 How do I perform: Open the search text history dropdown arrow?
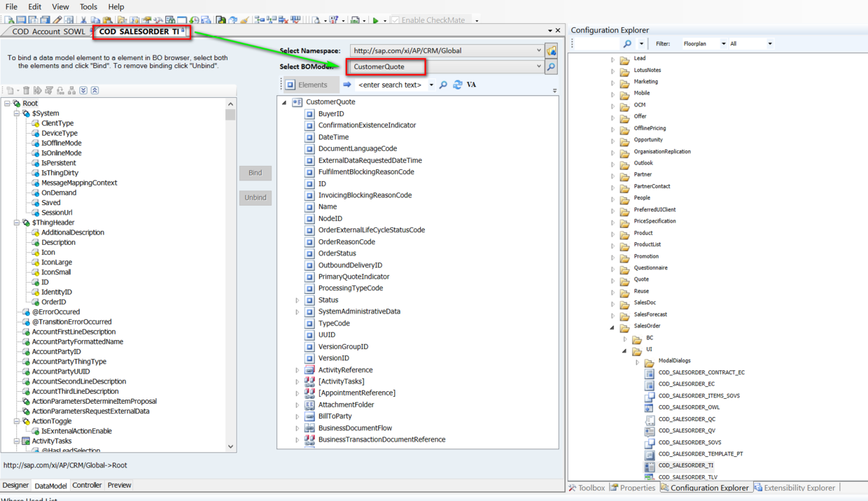pyautogui.click(x=431, y=85)
